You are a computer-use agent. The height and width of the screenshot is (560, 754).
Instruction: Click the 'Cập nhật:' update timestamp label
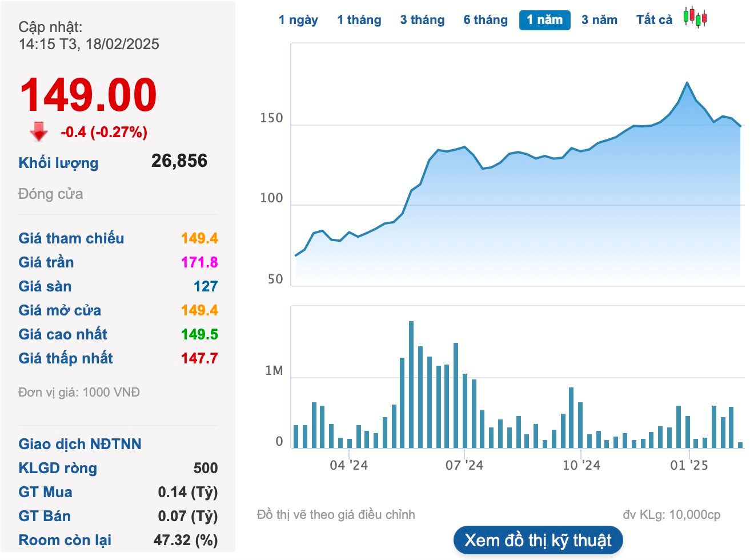50,27
